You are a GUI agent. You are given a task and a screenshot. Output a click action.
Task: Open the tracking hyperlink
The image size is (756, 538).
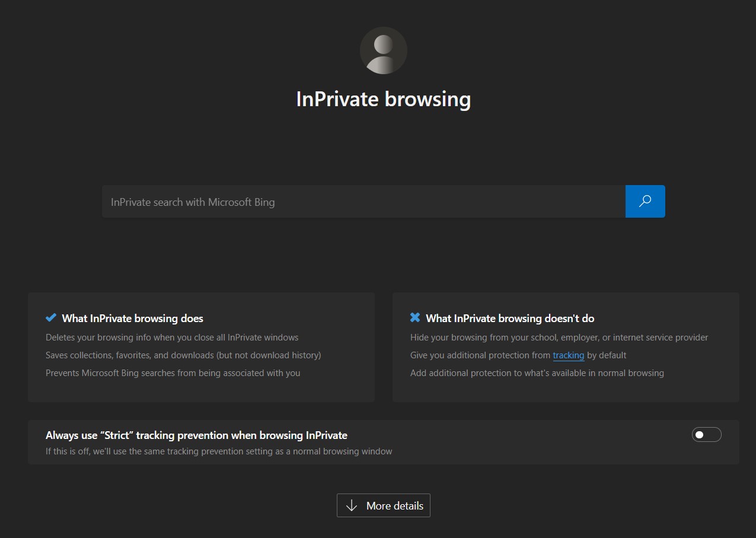[x=568, y=355]
